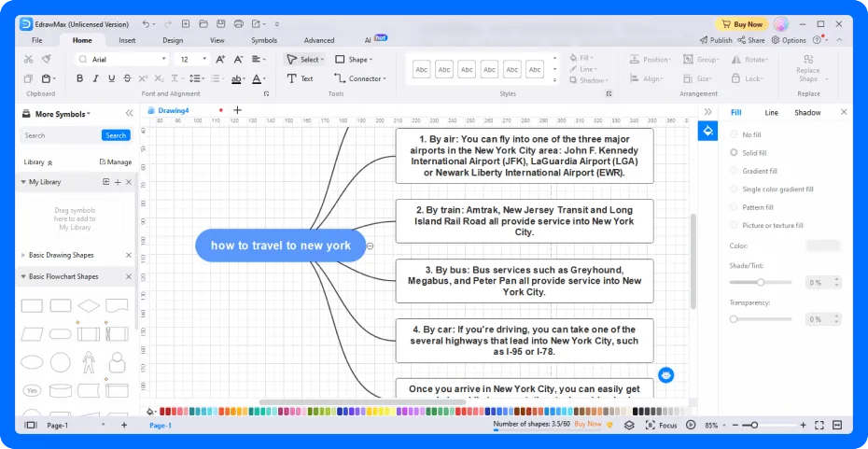The width and height of the screenshot is (868, 449).
Task: Click the Fit to page icon
Action: coord(819,425)
